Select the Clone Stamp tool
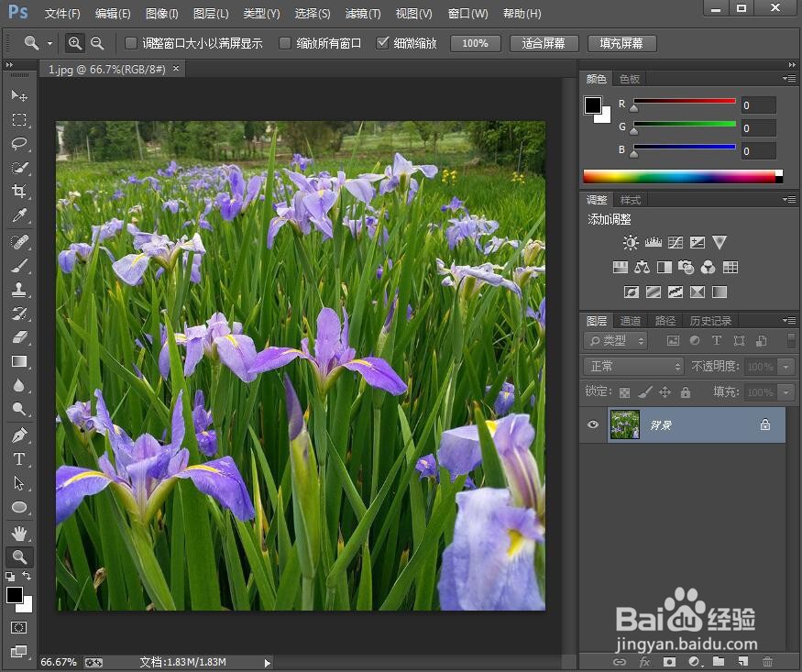The image size is (802, 672). pyautogui.click(x=19, y=290)
